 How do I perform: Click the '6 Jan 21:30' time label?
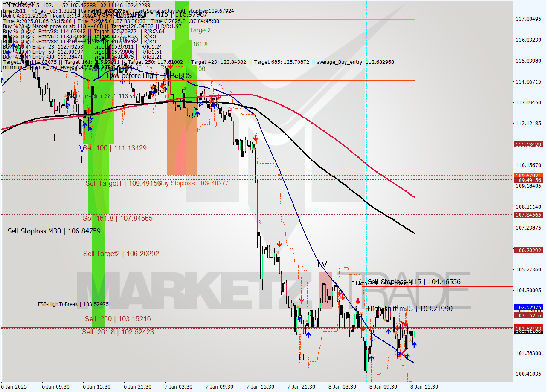tap(138, 387)
